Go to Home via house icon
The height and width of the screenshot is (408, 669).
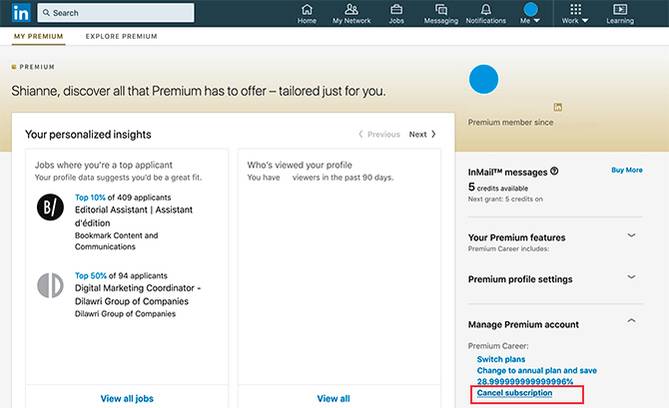point(307,10)
